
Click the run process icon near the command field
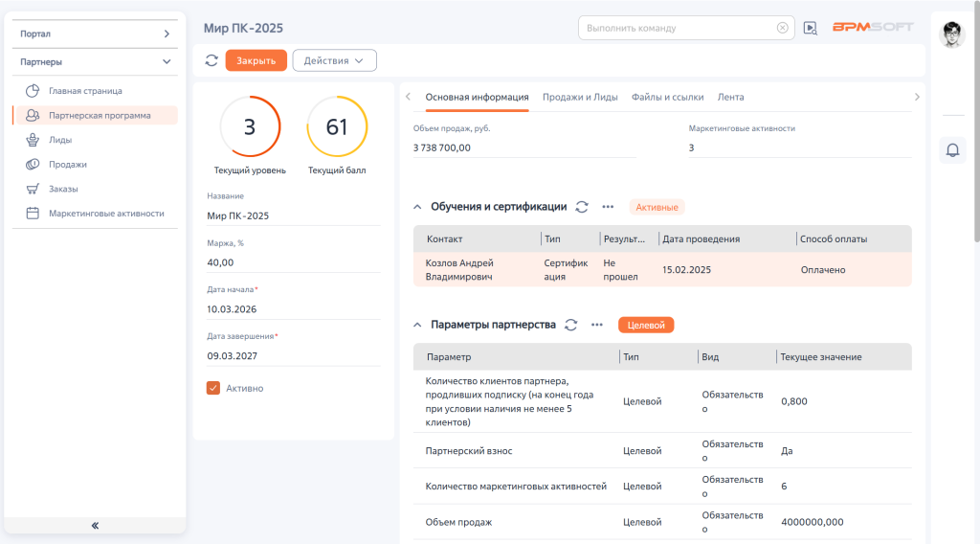(810, 28)
